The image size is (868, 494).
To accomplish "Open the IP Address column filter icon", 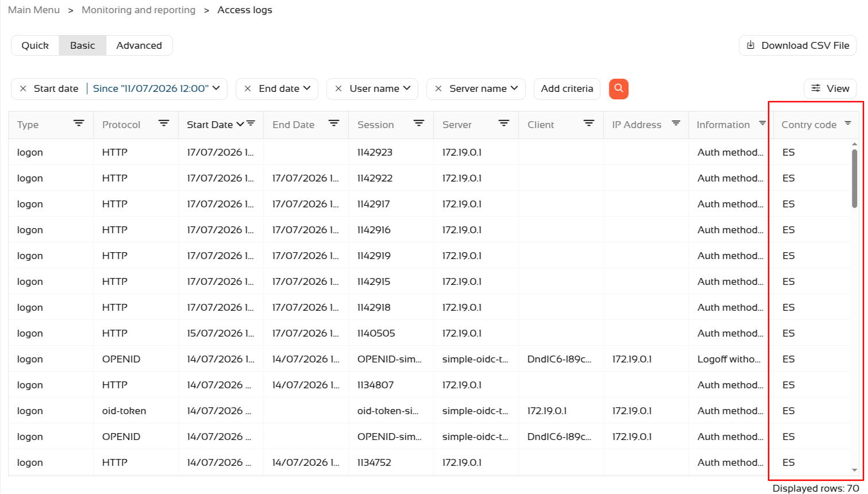I will (x=676, y=123).
